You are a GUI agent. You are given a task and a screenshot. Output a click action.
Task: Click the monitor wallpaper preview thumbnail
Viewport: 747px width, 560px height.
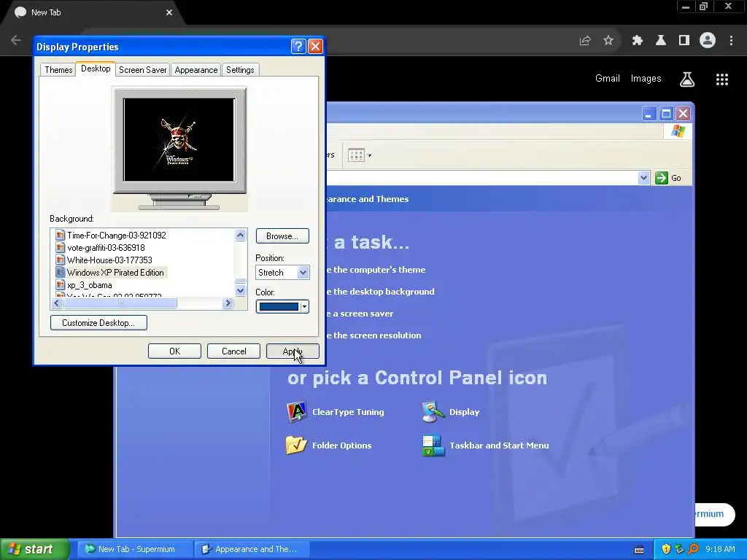tap(179, 140)
